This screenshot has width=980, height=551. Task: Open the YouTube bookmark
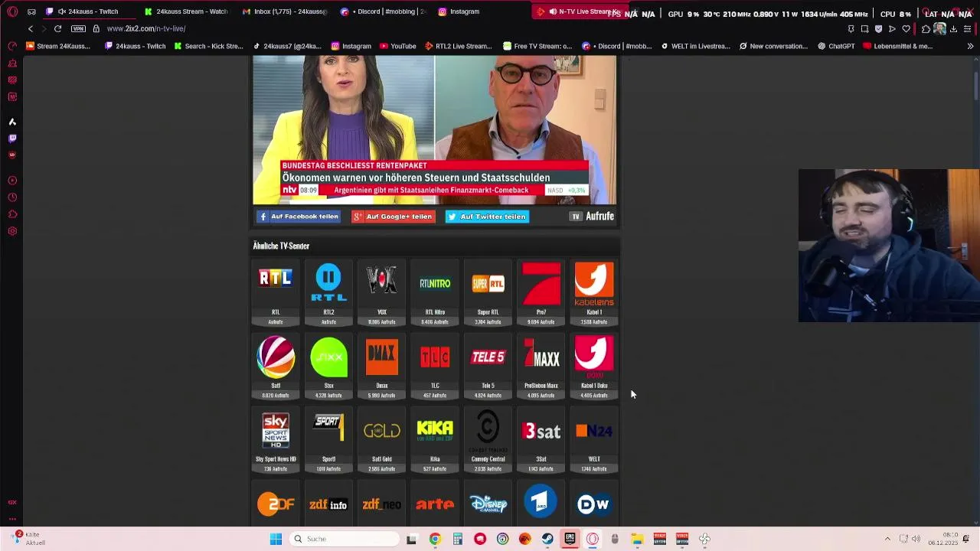pos(397,46)
